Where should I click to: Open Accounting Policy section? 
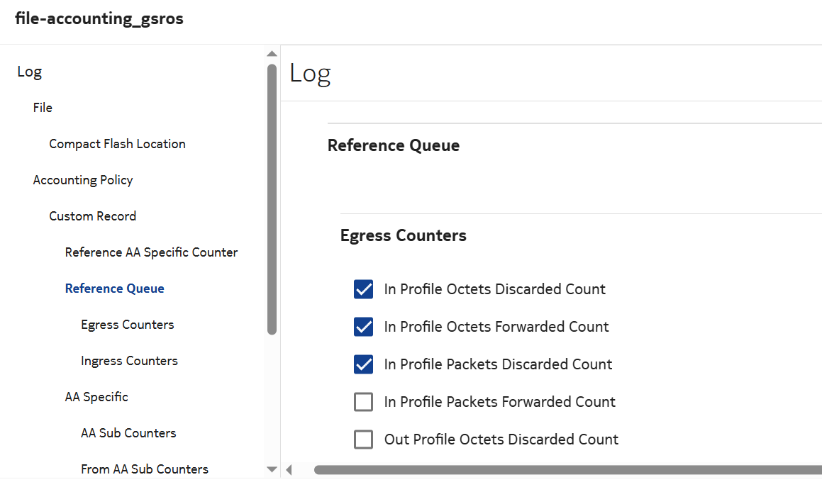pyautogui.click(x=83, y=180)
